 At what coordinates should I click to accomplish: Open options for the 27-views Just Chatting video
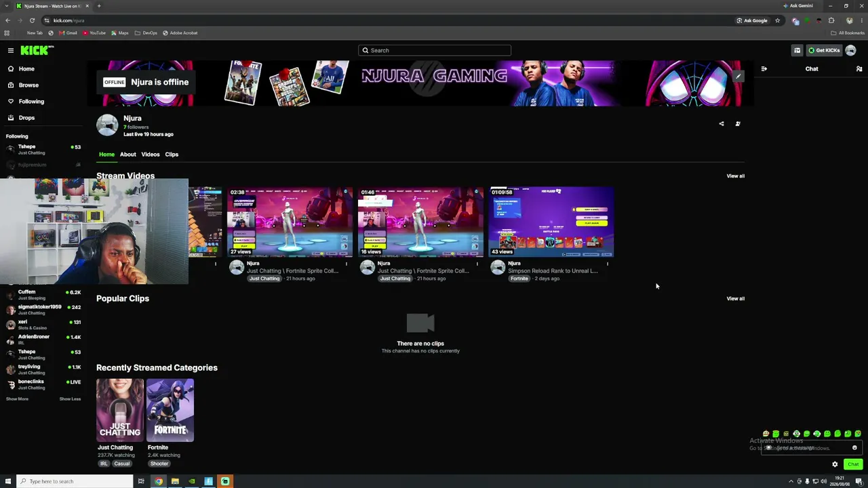click(x=347, y=264)
